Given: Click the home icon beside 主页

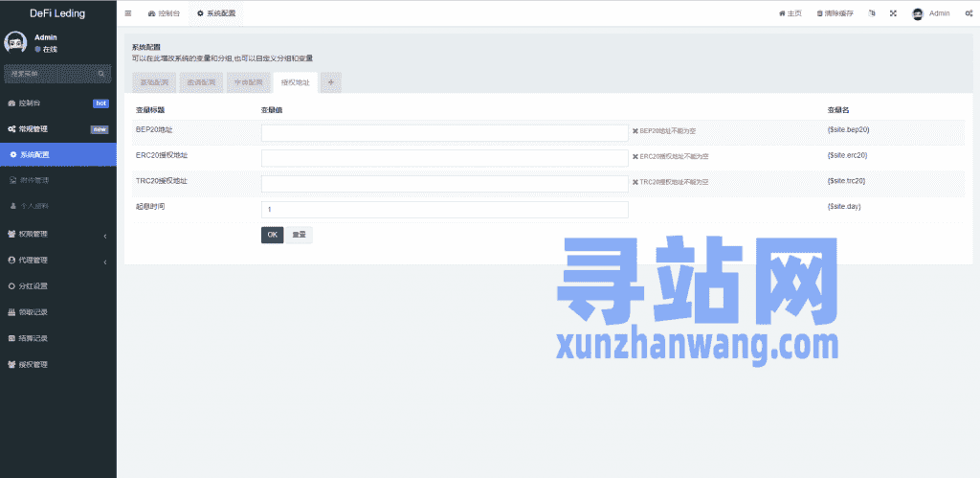Looking at the screenshot, I should (x=781, y=13).
